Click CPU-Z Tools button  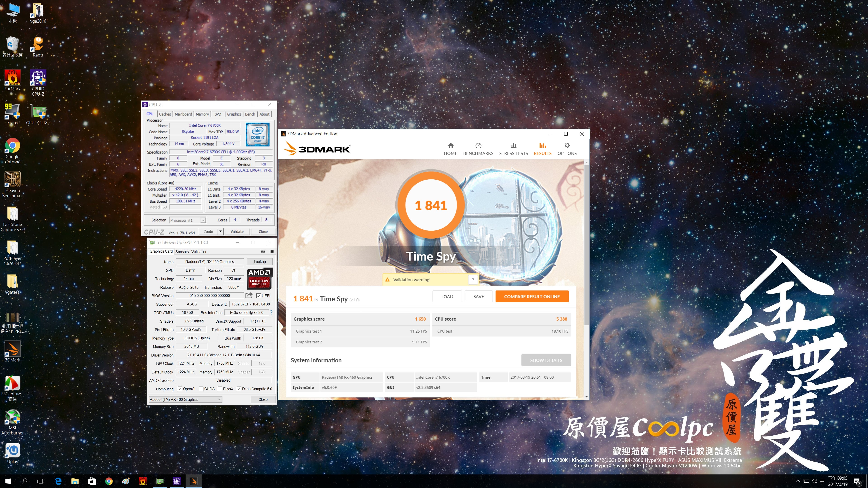[x=208, y=231]
